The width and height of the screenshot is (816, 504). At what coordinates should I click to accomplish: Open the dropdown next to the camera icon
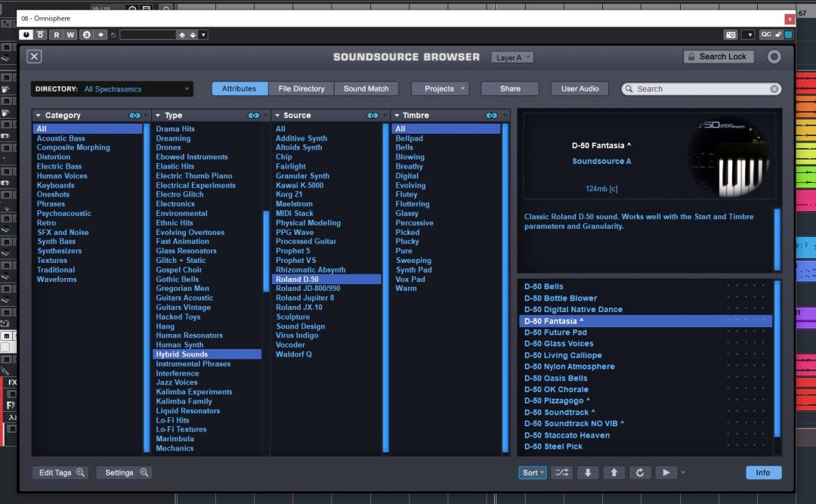(x=748, y=35)
